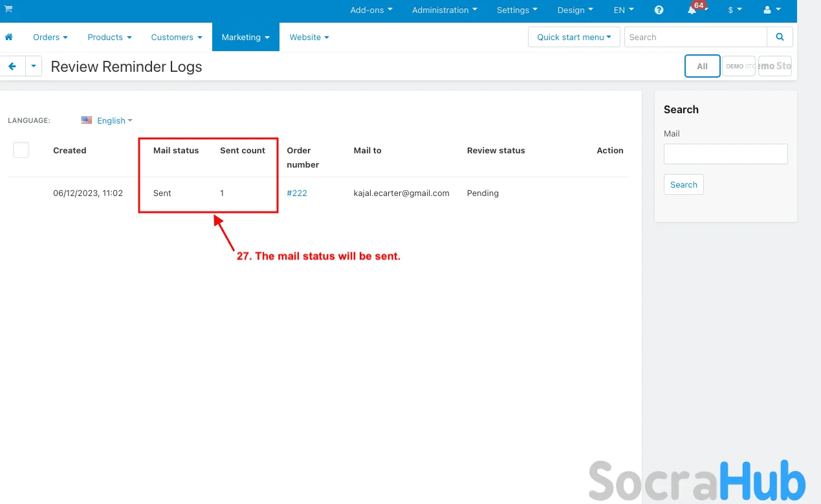Open notifications bell with 64 badge
Screen dimensions: 821x504
693,10
